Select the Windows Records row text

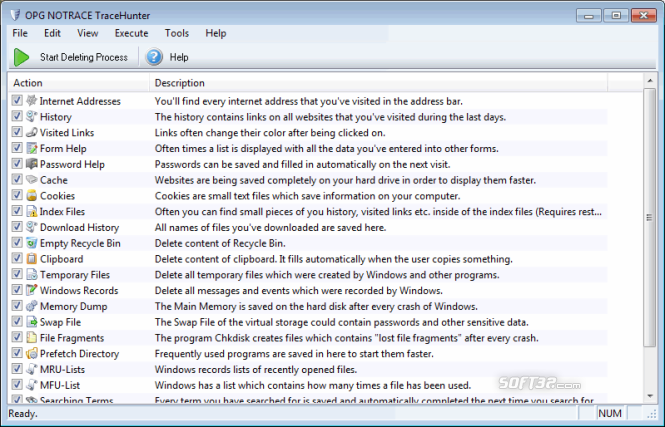[79, 290]
